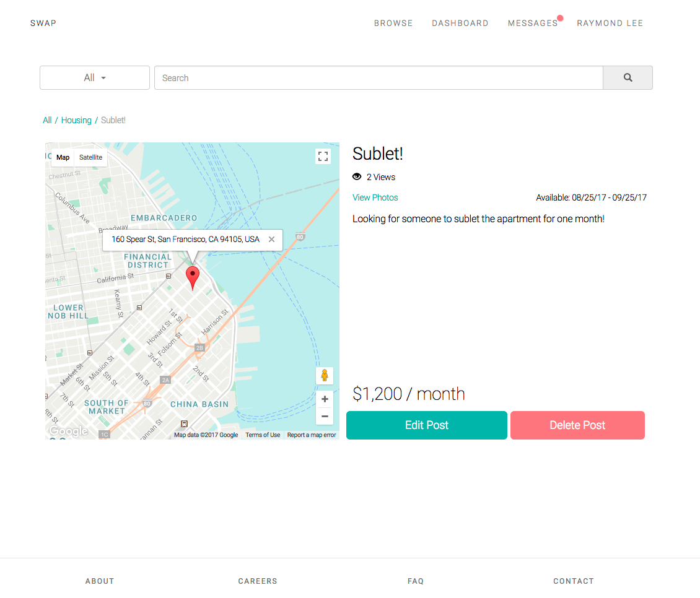Click the Available dates text
The image size is (700, 598).
(x=591, y=197)
